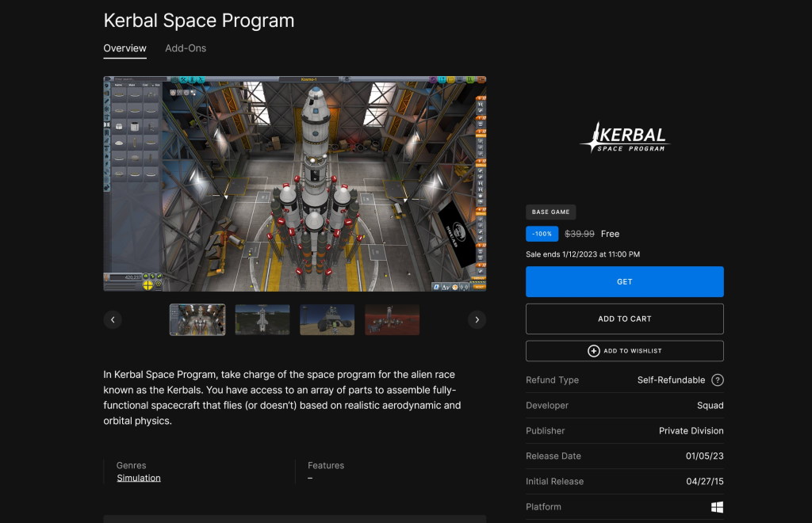The width and height of the screenshot is (812, 523).
Task: Add the game to your wishlist
Action: tap(624, 350)
